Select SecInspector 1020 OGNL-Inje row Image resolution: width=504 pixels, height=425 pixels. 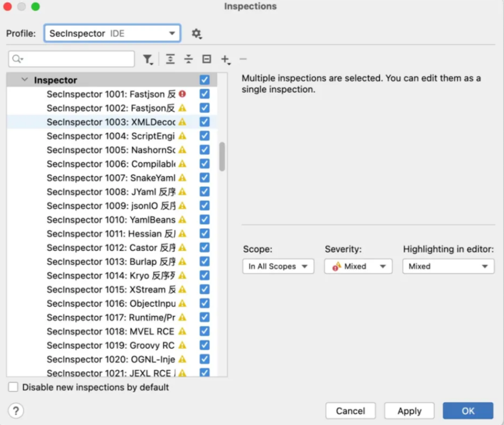click(112, 359)
